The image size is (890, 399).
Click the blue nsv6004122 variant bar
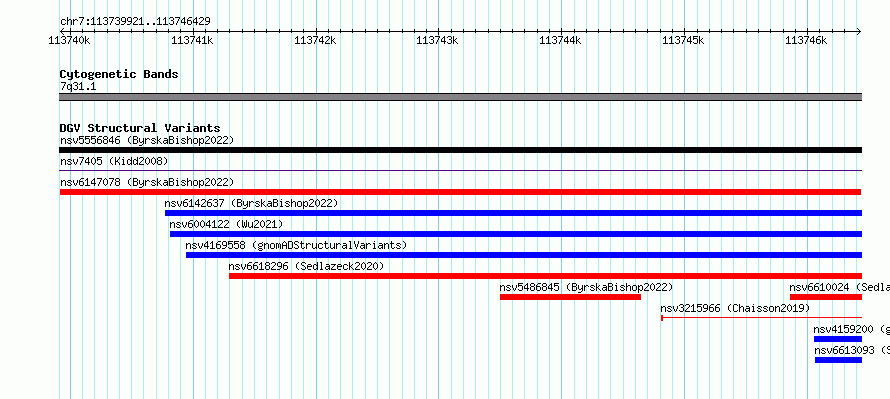[x=516, y=234]
